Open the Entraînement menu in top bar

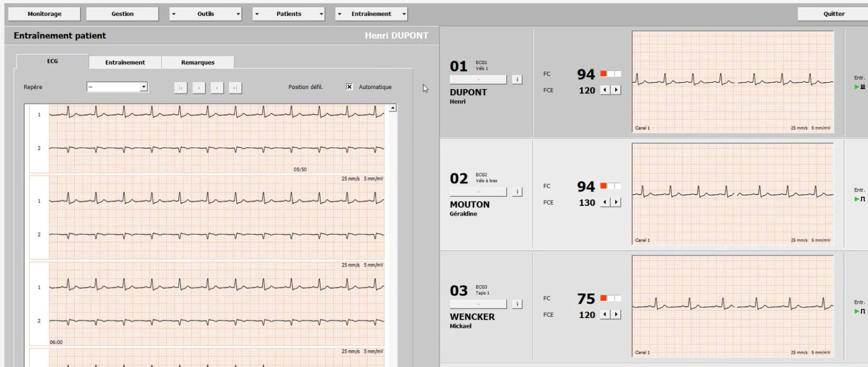coord(371,14)
